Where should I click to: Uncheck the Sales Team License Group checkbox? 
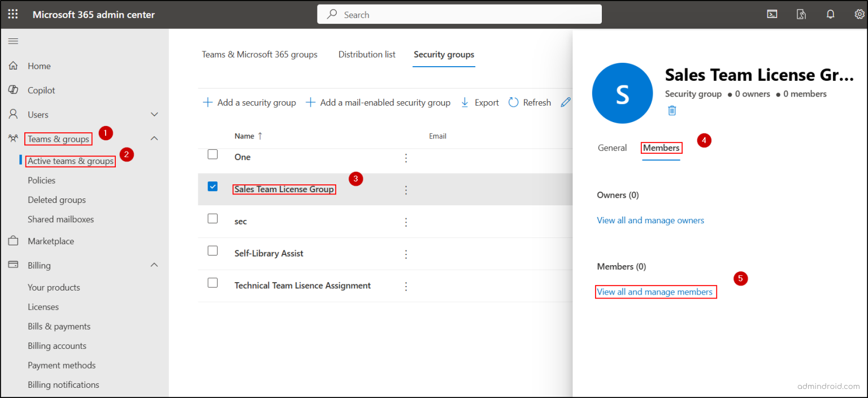[212, 186]
